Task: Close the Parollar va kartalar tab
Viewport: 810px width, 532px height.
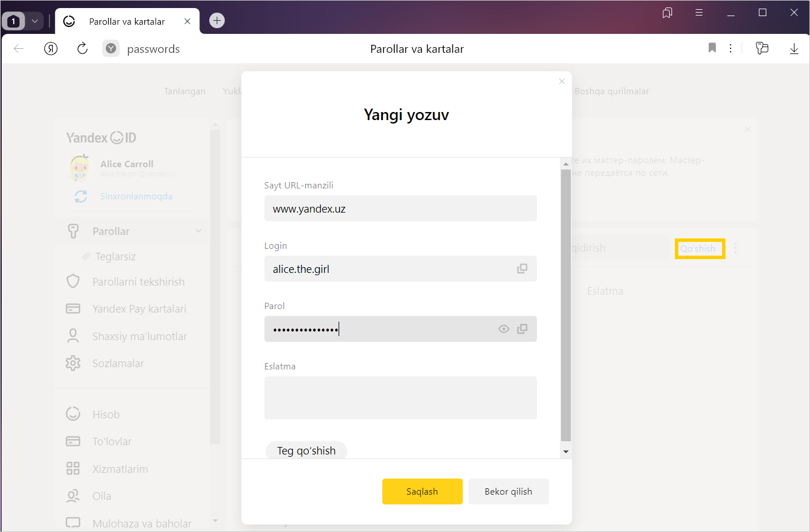Action: 187,21
